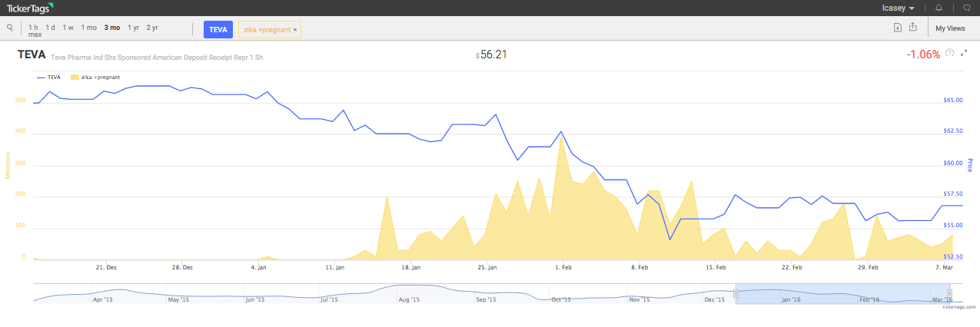
Task: Click the tickertags.com credit link
Action: (x=958, y=306)
